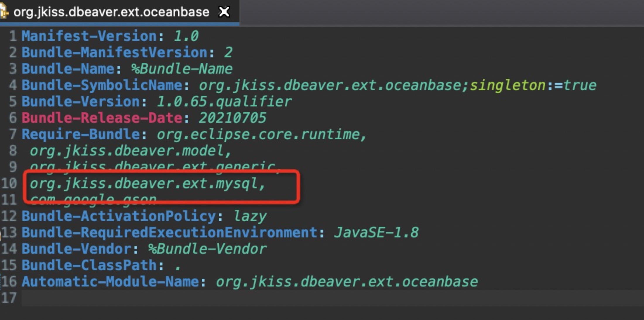Click the Bundle-SymbolicName header
Viewport: 644px width, 320px height.
102,85
